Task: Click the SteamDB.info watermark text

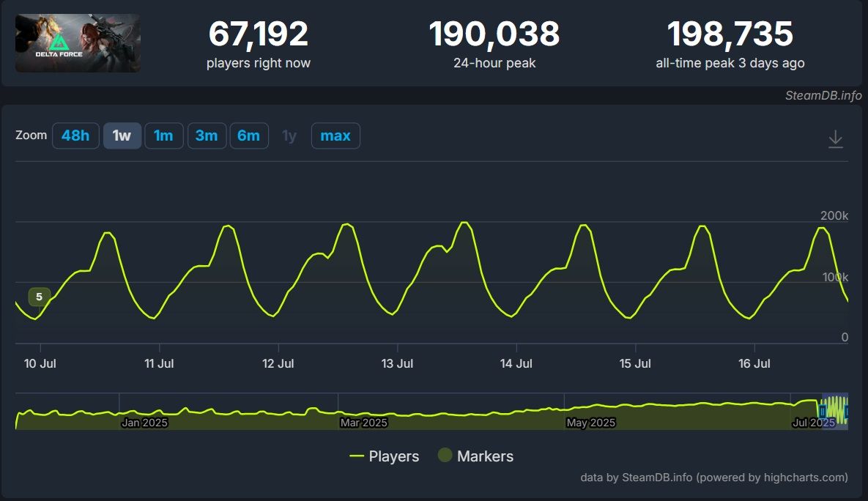Action: (x=813, y=95)
